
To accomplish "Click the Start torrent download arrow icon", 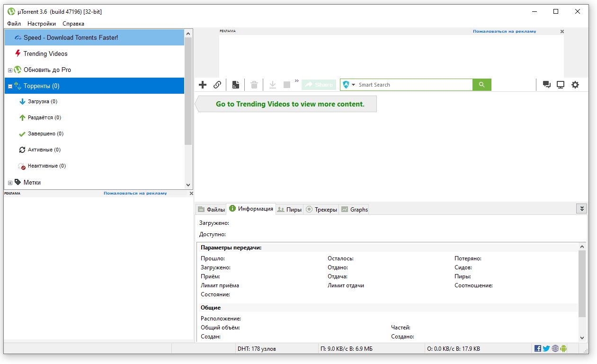I will [x=273, y=85].
